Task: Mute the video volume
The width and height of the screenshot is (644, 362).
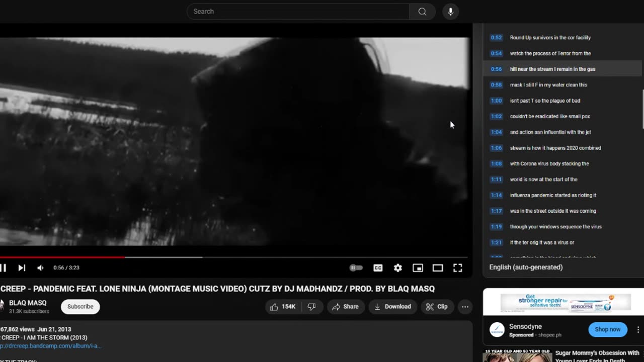Action: pyautogui.click(x=40, y=268)
